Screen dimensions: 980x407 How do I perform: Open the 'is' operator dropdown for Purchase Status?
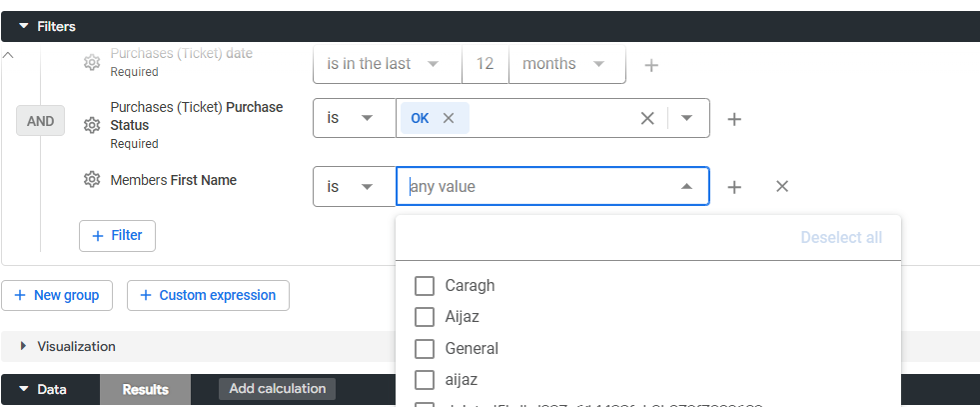coord(355,118)
